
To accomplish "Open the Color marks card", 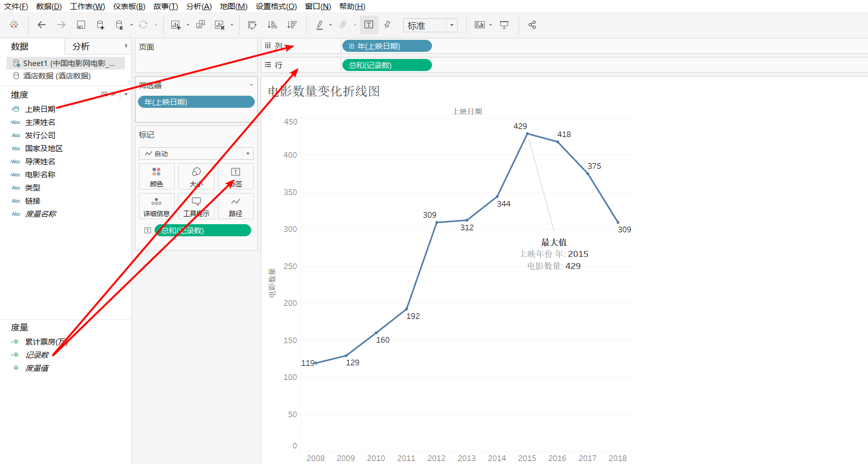I will 157,176.
